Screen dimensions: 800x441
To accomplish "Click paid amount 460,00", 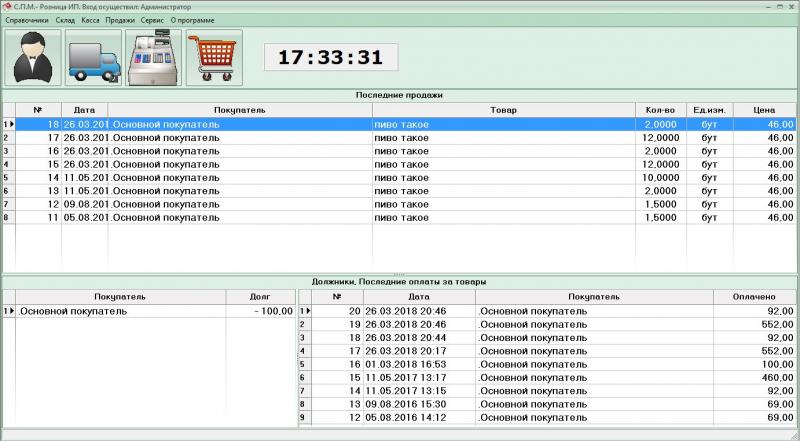I will pyautogui.click(x=754, y=378).
